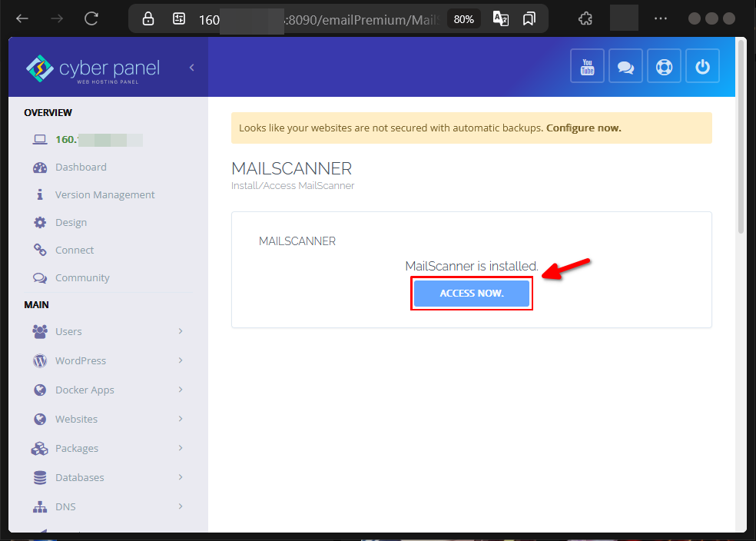Click the database stack icon beside Databases
Viewport: 756px width, 541px height.
point(40,477)
